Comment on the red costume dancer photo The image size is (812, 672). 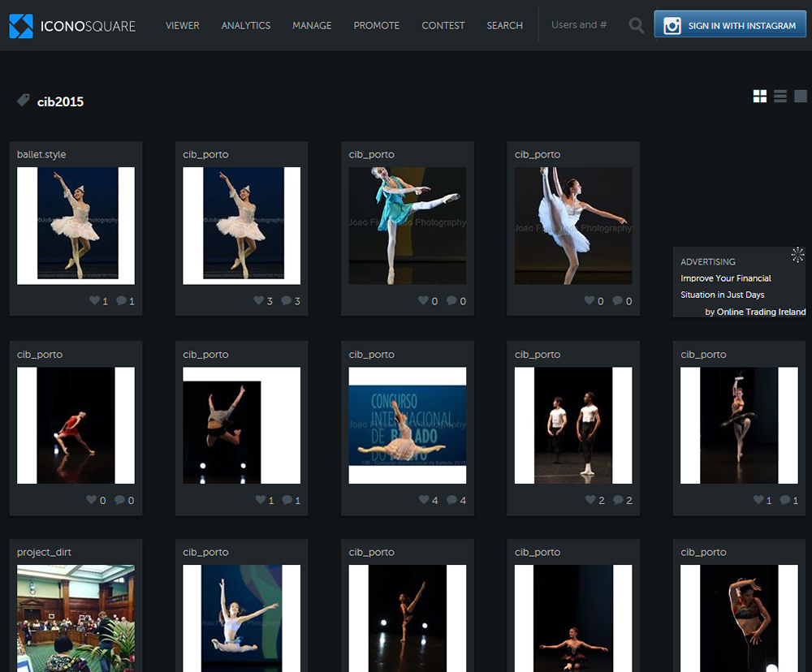click(x=119, y=500)
